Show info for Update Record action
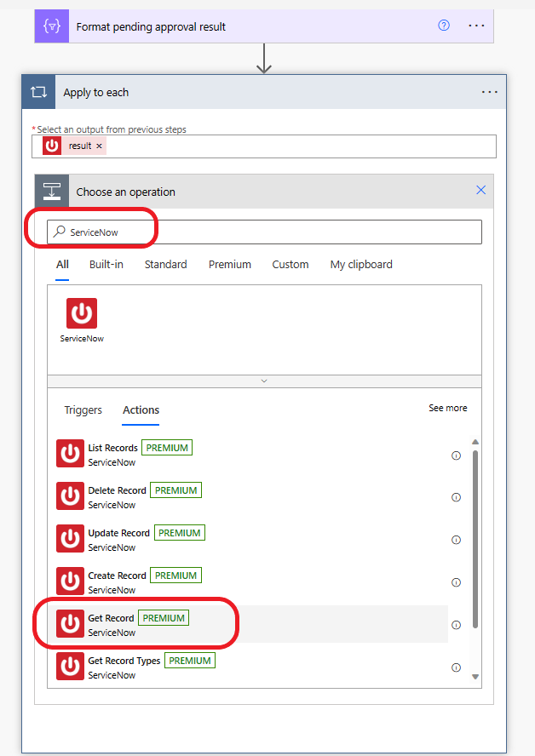The image size is (535, 756). point(456,540)
